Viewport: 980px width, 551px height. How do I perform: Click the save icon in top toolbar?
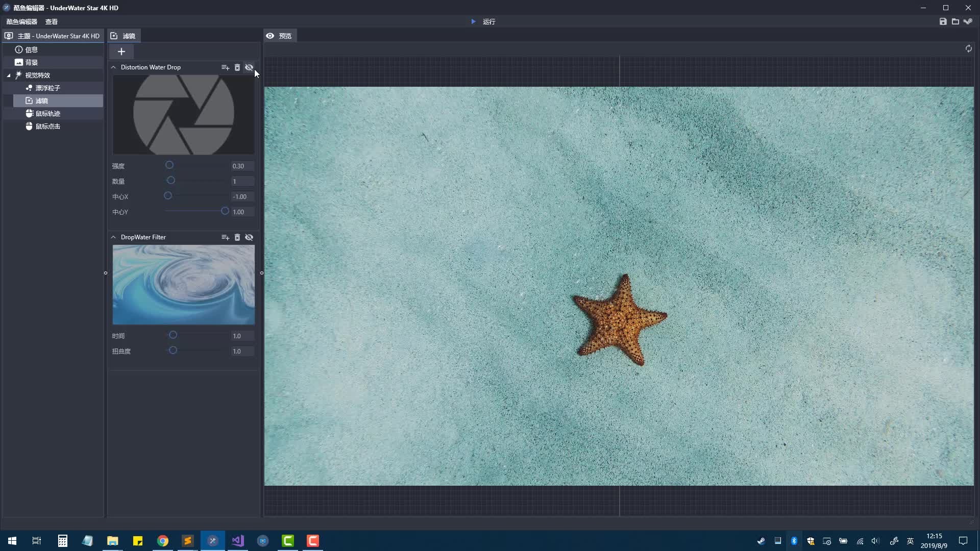[x=943, y=21]
